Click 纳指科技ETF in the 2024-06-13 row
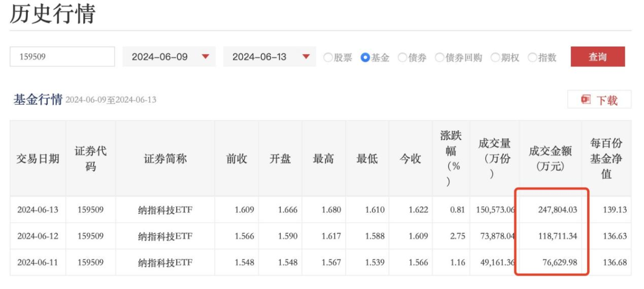Image resolution: width=644 pixels, height=289 pixels. [x=165, y=210]
